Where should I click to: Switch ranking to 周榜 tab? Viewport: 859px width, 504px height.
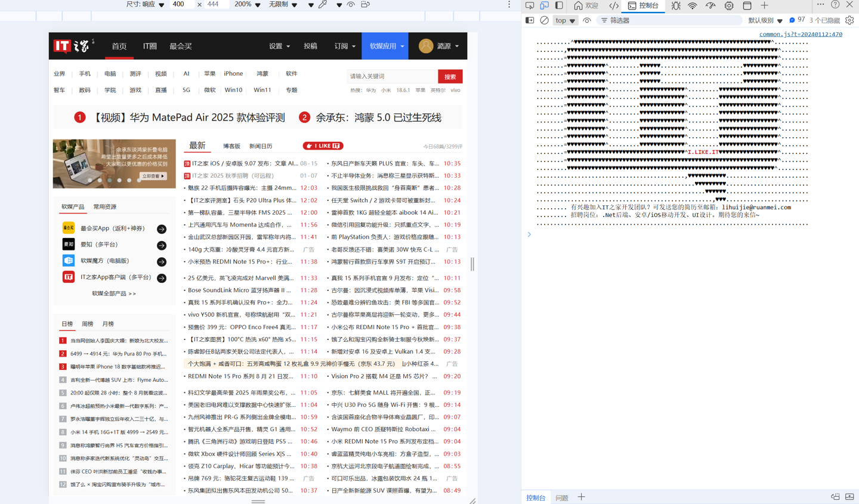88,324
